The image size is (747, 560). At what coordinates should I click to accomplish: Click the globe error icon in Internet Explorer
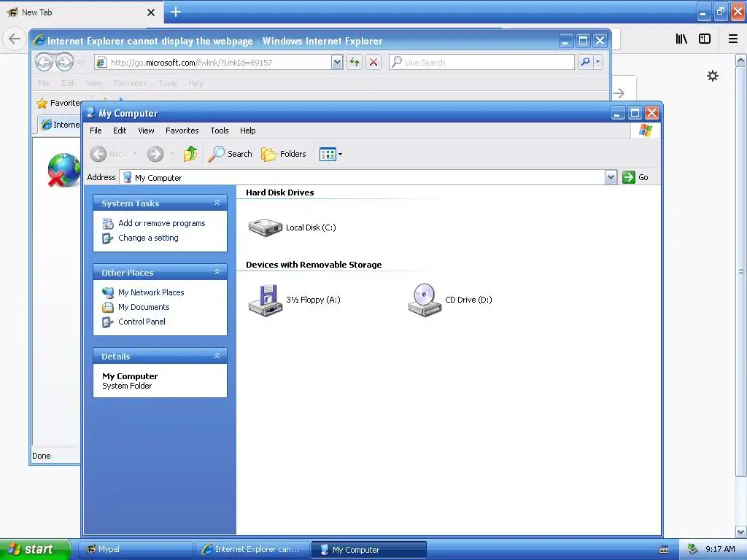click(63, 170)
